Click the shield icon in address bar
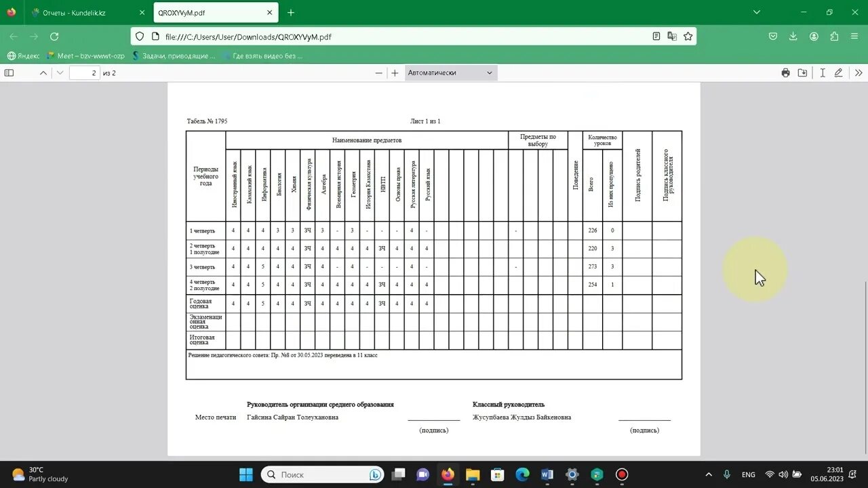This screenshot has height=488, width=868. pyautogui.click(x=140, y=37)
